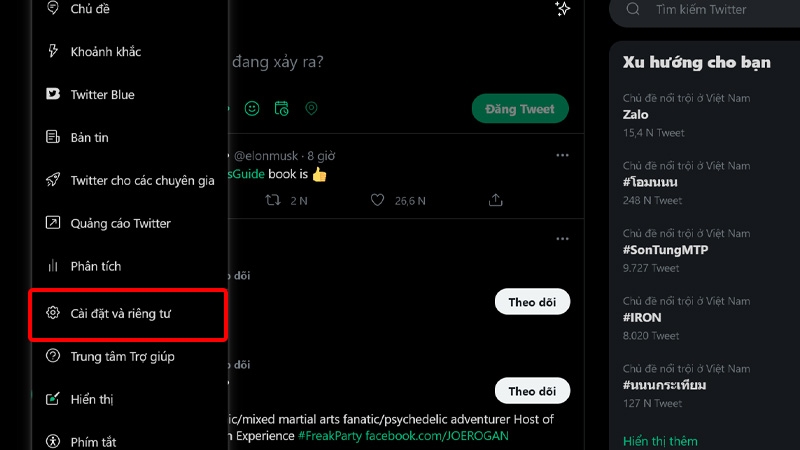Click the schedule tweet calendar icon

[281, 108]
